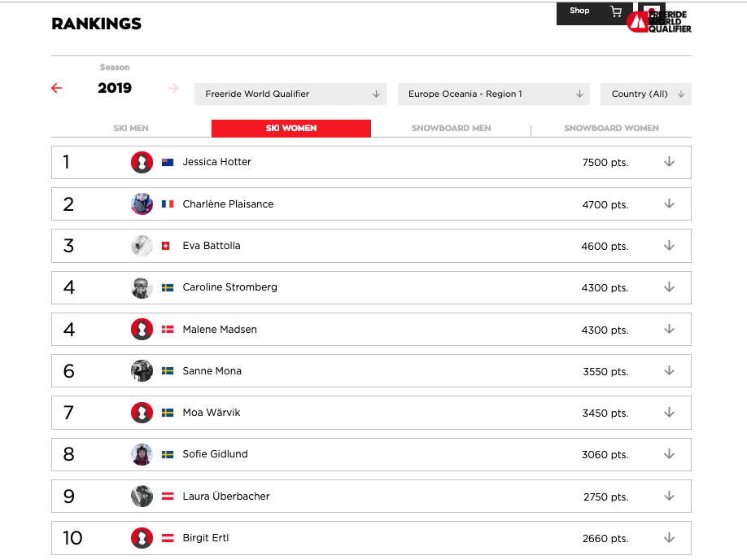
Task: Click the Swiss flag beside Eva Battolla
Action: tap(166, 246)
